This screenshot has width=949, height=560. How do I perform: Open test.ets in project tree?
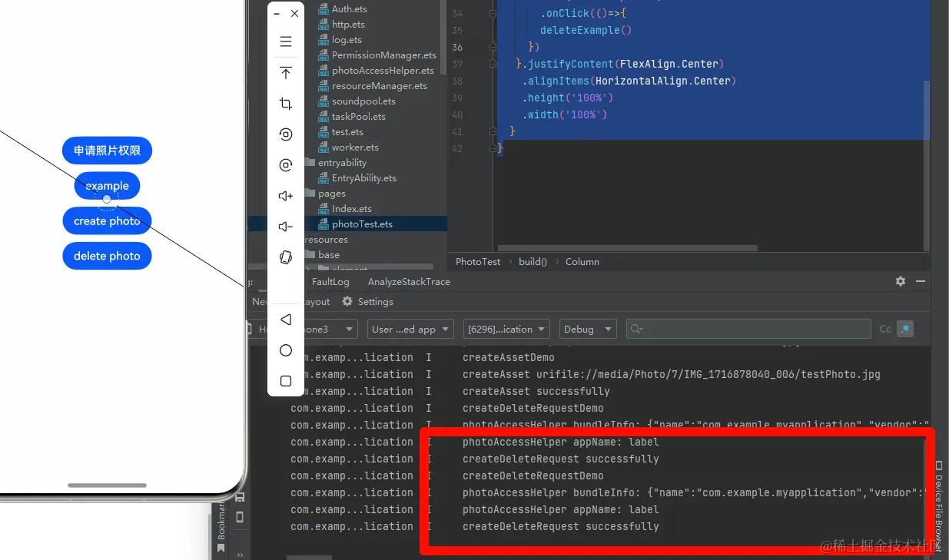pos(347,132)
